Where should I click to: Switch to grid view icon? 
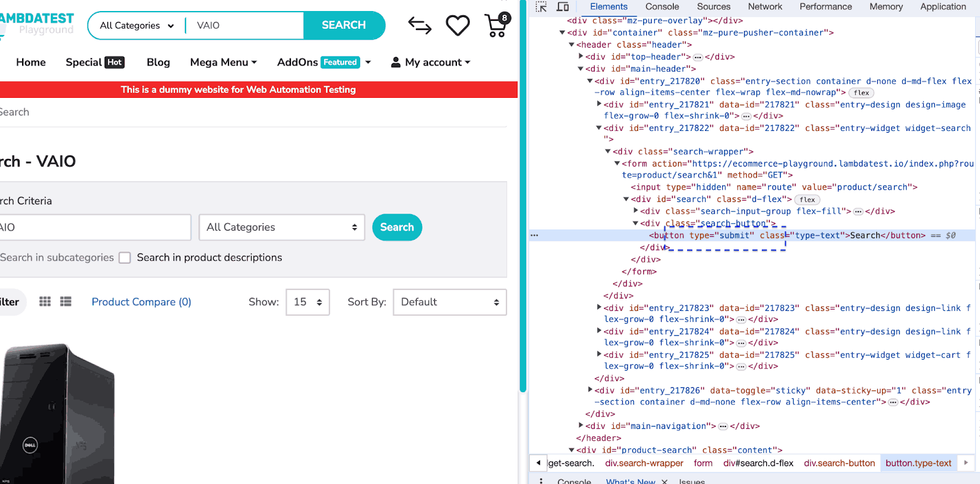[45, 302]
